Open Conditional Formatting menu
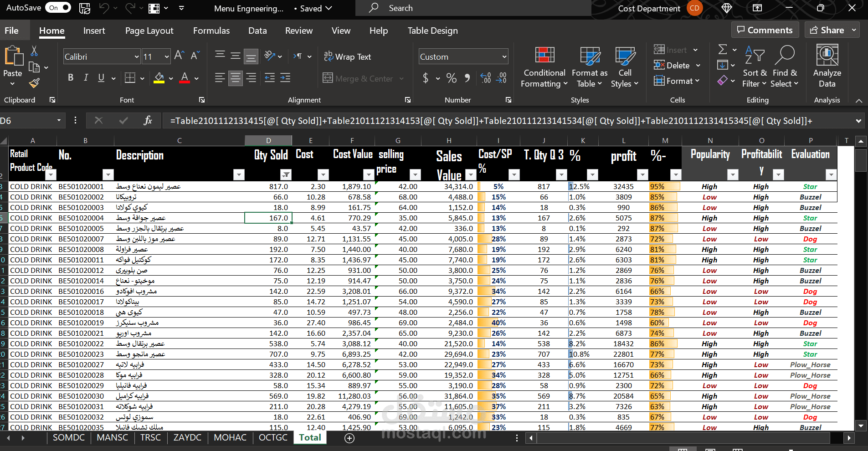868x451 pixels. coord(544,67)
